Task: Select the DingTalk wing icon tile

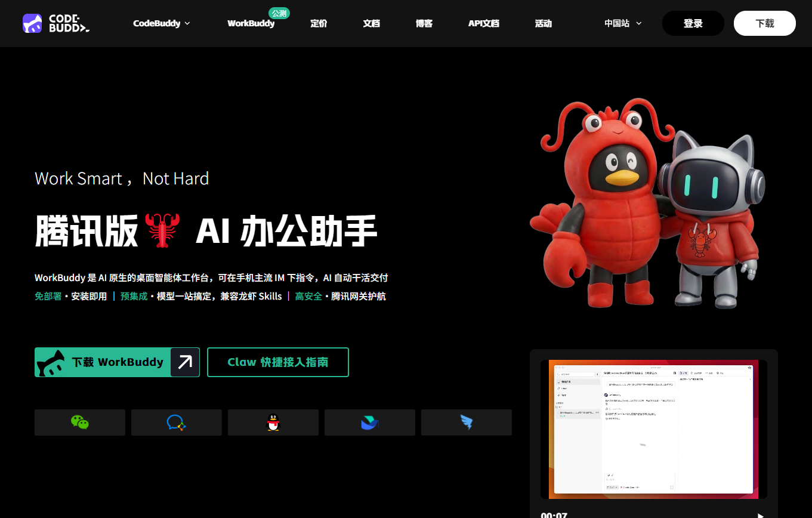Action: [x=467, y=423]
